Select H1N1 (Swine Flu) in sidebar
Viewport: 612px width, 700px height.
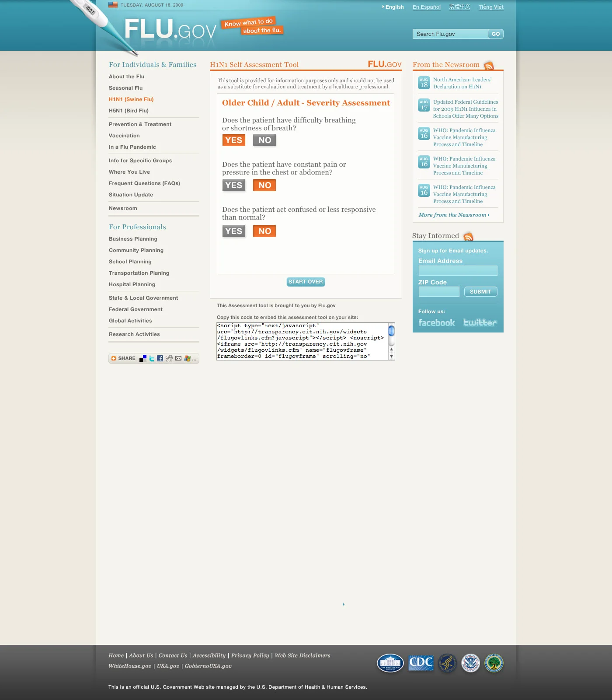pyautogui.click(x=131, y=99)
